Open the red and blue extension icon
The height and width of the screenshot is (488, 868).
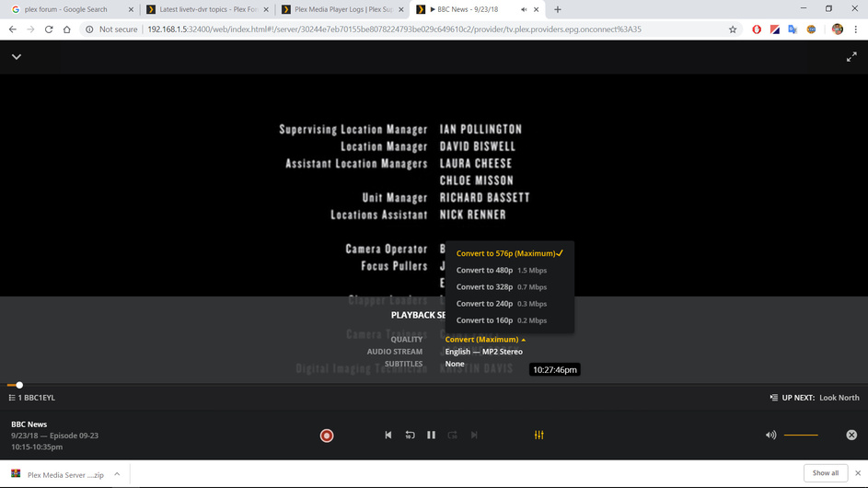[775, 29]
